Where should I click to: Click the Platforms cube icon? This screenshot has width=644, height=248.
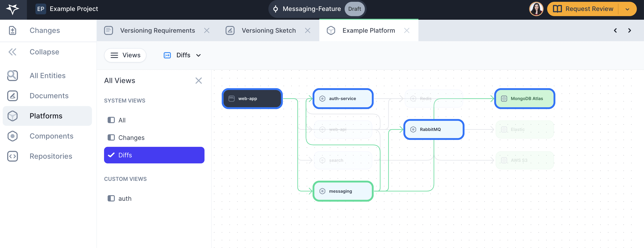[13, 116]
